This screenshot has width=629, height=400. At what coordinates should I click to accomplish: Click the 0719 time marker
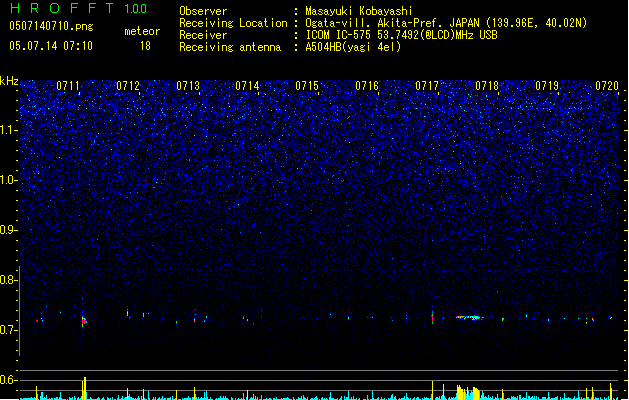pos(547,86)
